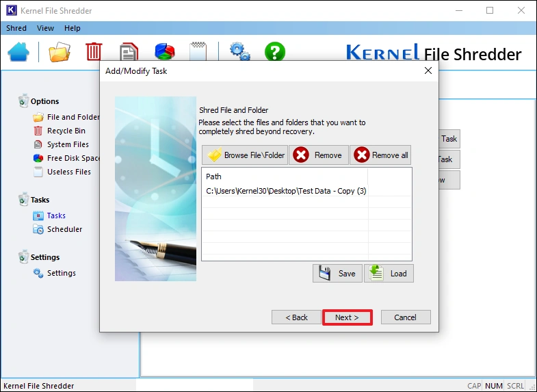The width and height of the screenshot is (537, 392).
Task: Click the notepad toolbar icon
Action: pos(198,52)
